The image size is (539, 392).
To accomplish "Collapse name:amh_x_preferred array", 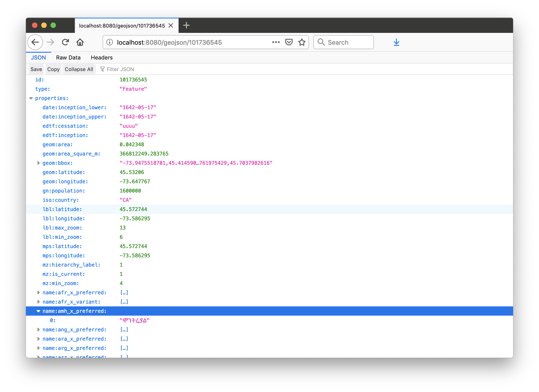I will coord(38,311).
